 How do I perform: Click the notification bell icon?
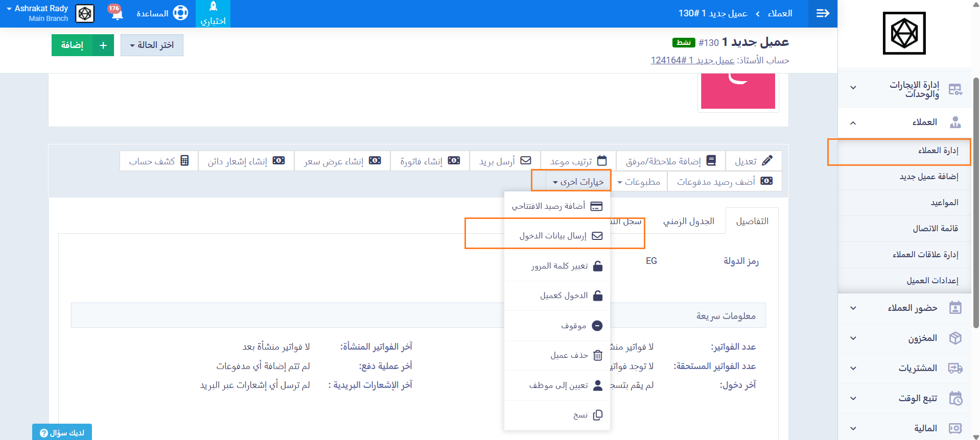[117, 14]
